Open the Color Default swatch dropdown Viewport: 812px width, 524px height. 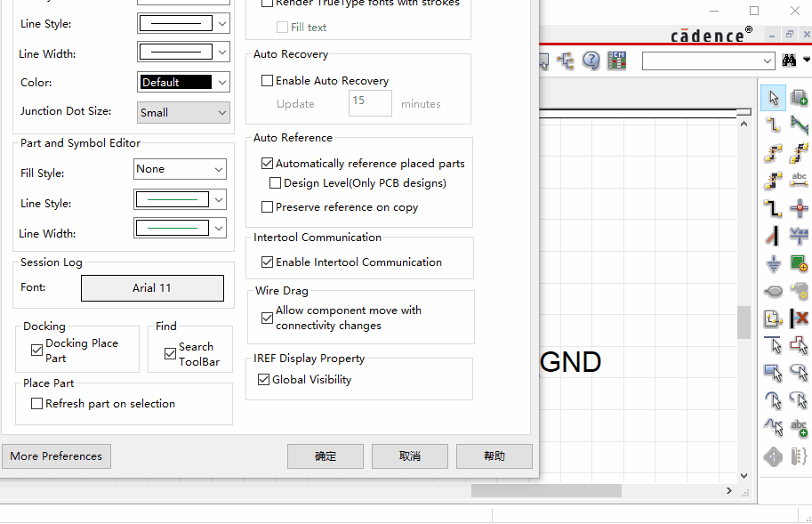184,83
